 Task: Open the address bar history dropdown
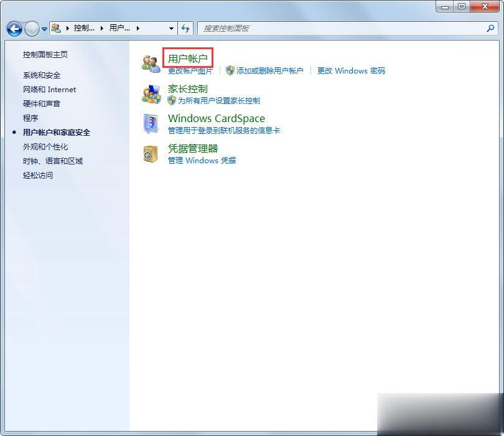[171, 28]
